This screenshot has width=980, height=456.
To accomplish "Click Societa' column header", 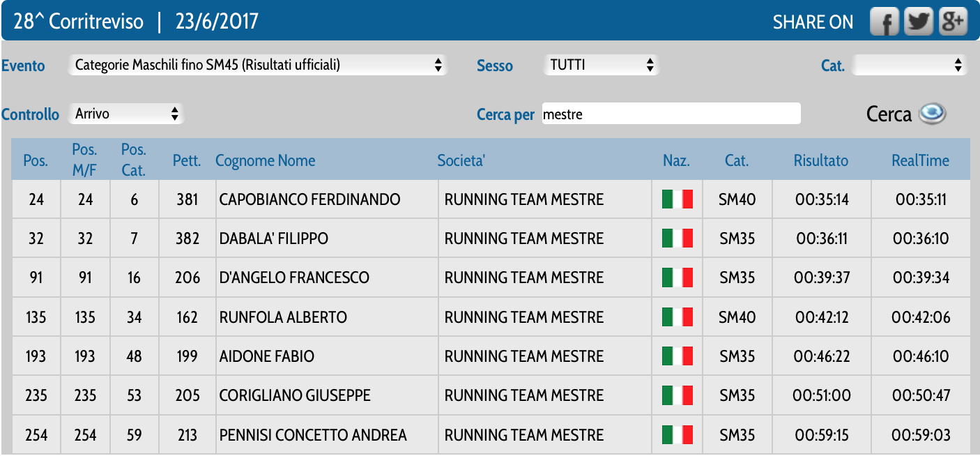I will [461, 160].
